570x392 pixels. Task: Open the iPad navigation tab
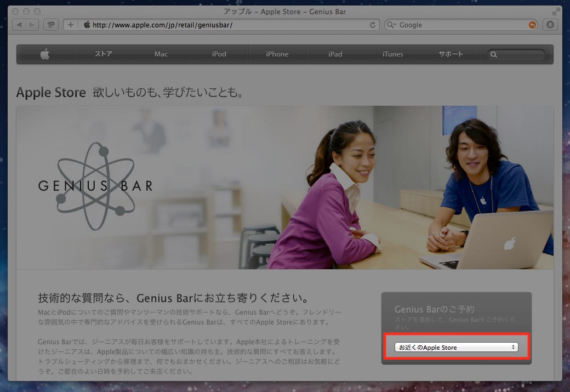coord(335,54)
